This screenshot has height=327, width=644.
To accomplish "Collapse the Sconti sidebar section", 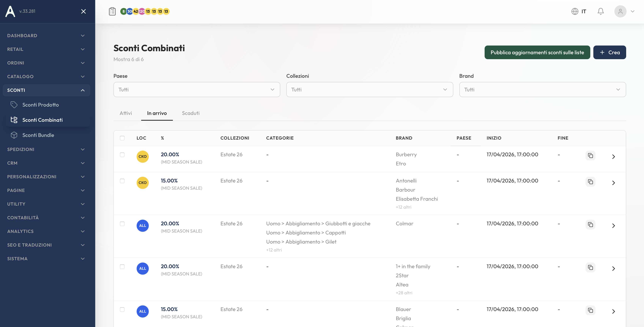I will pos(46,90).
